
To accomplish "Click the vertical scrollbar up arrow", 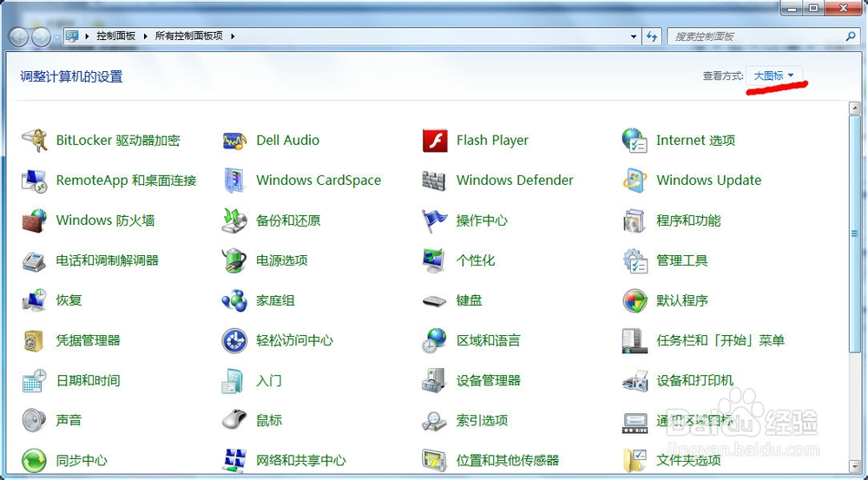I will click(855, 108).
